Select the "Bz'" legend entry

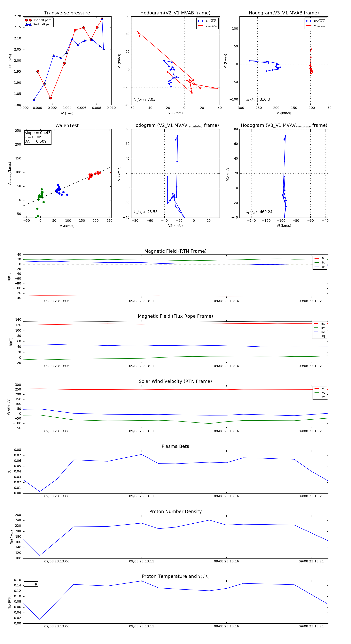320,332
